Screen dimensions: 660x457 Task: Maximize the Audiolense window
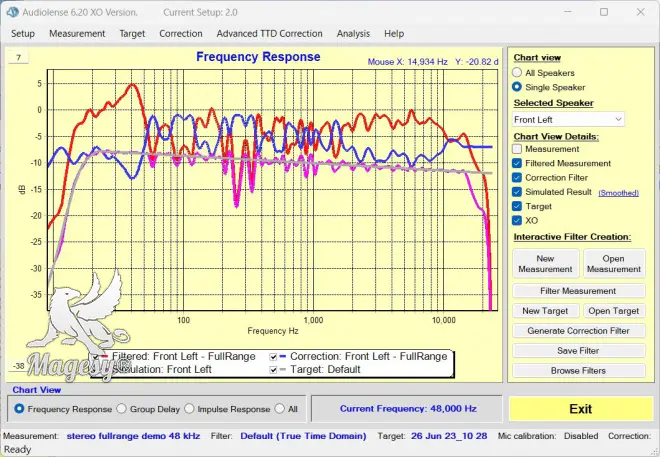pyautogui.click(x=604, y=12)
